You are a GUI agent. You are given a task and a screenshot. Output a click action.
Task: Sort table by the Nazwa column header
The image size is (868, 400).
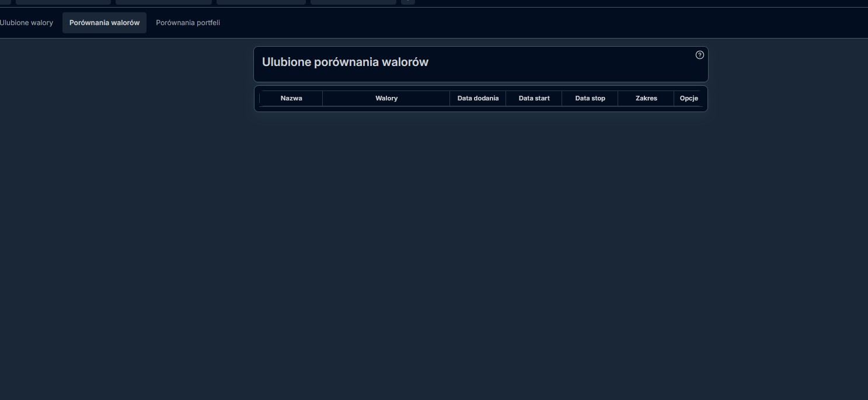coord(291,98)
